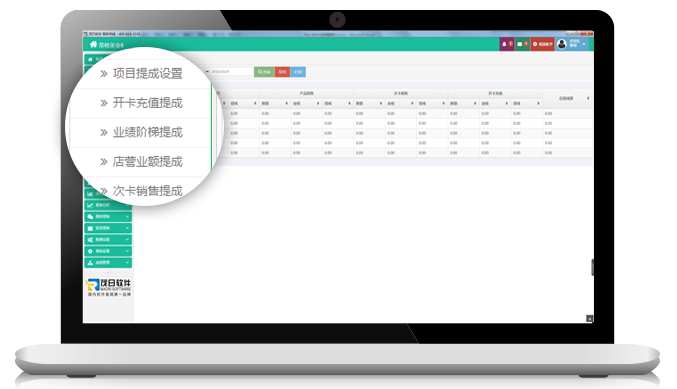Viewport: 677px width, 389px height.
Task: Click the home icon beside the shop name
Action: tap(93, 44)
